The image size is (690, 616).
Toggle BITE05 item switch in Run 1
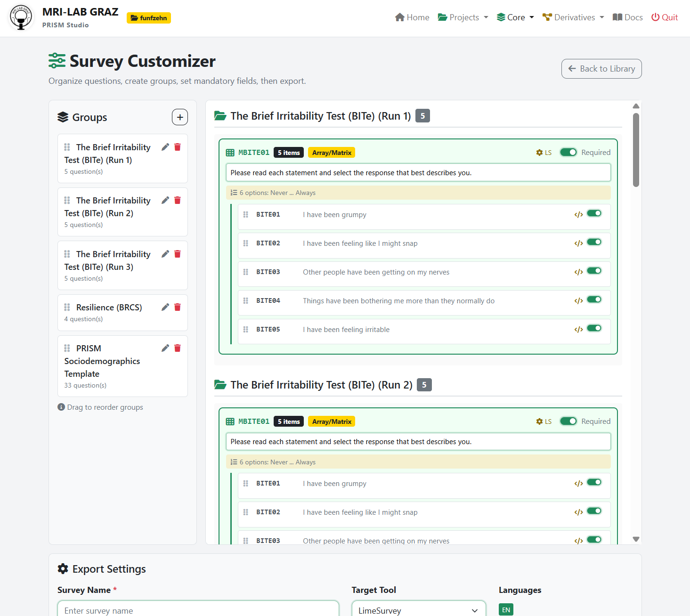(594, 328)
